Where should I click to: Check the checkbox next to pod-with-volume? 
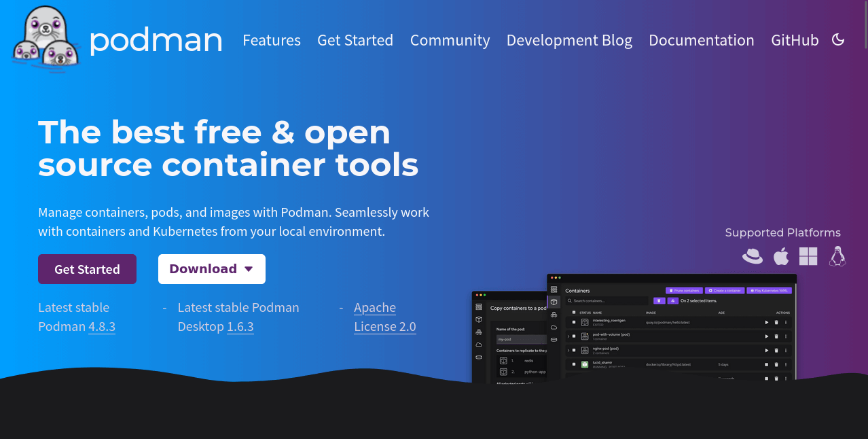pos(574,336)
